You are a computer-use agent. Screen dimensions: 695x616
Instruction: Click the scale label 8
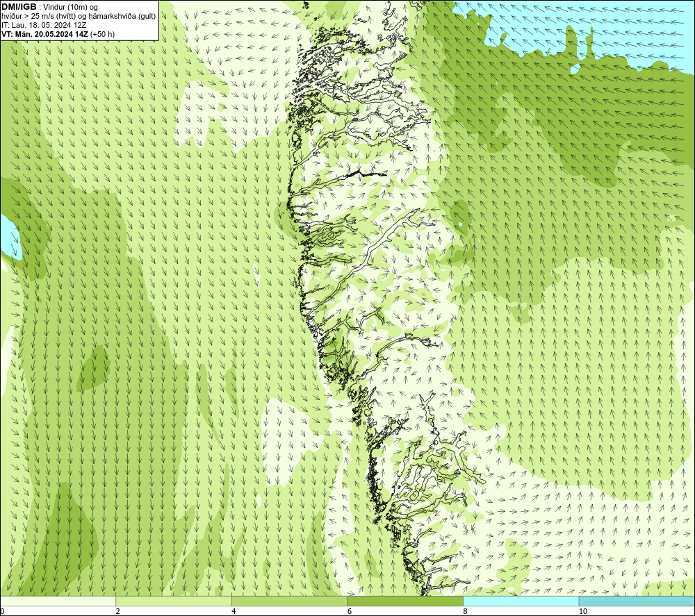click(466, 611)
